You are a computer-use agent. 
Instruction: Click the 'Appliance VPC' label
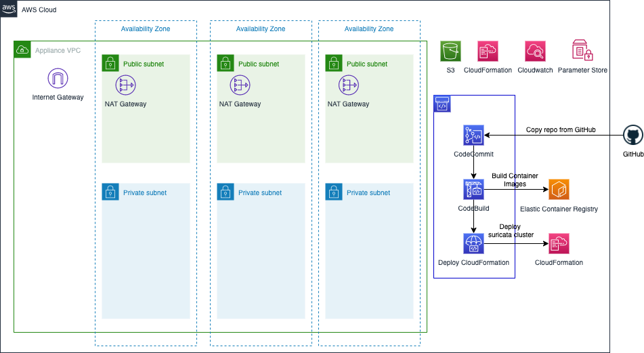click(58, 50)
